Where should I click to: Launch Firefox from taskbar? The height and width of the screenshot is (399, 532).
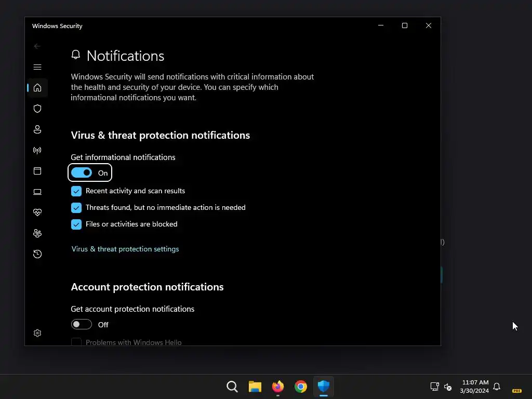pos(278,387)
